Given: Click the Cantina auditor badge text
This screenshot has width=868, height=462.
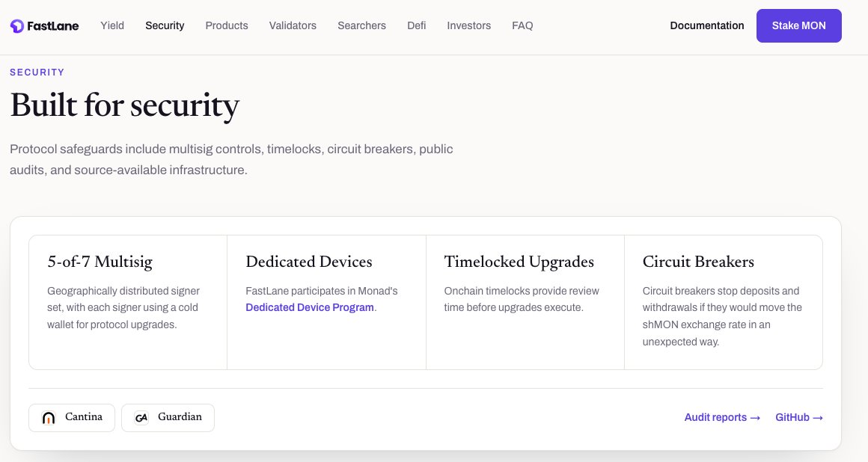Looking at the screenshot, I should click(84, 416).
